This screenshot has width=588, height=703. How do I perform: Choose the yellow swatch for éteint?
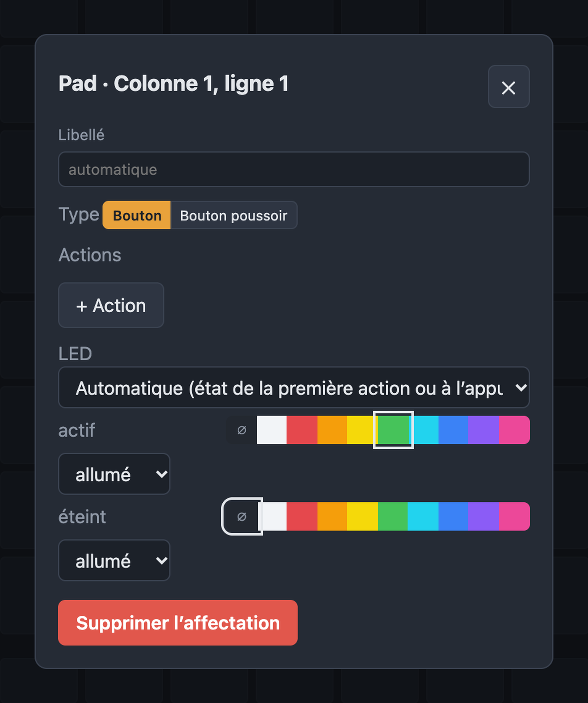coord(362,517)
